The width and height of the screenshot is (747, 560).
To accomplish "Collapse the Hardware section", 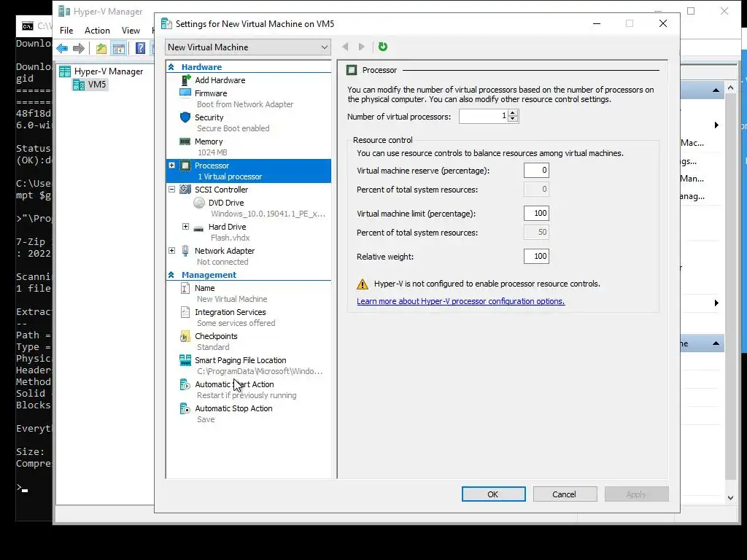I will (171, 67).
